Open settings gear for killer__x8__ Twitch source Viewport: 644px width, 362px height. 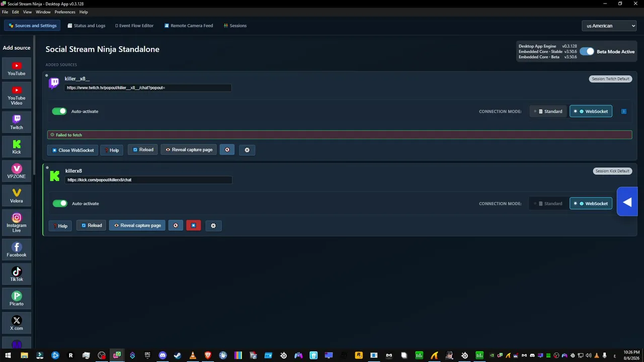click(x=247, y=150)
